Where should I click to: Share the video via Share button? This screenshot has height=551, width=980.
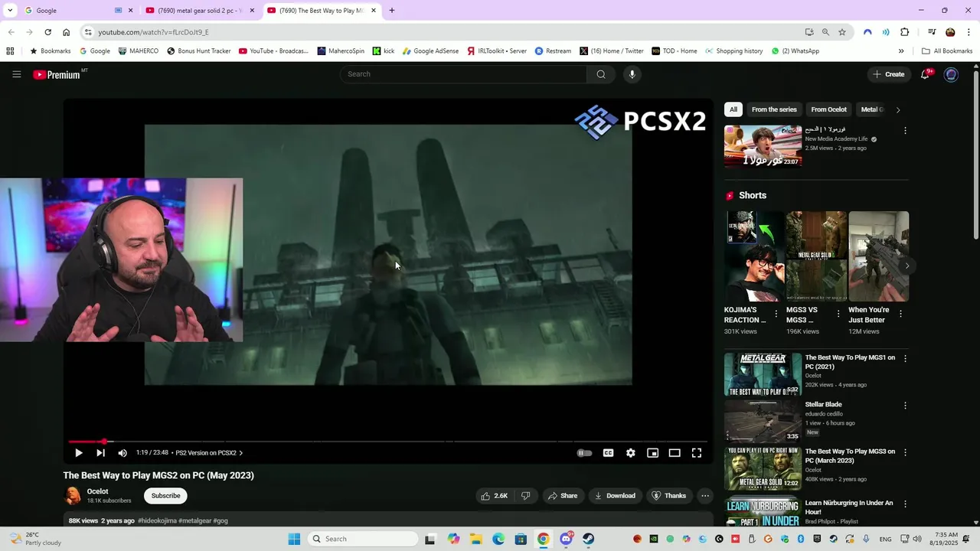pyautogui.click(x=563, y=496)
